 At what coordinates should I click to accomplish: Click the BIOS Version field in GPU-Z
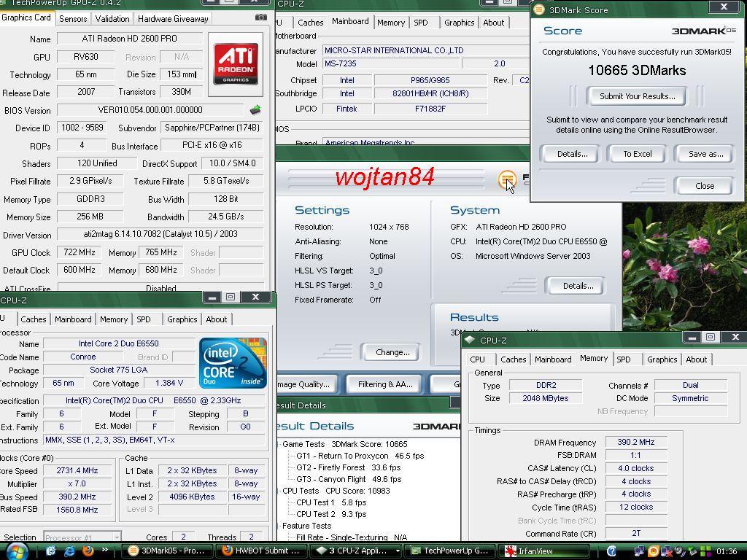click(x=150, y=110)
